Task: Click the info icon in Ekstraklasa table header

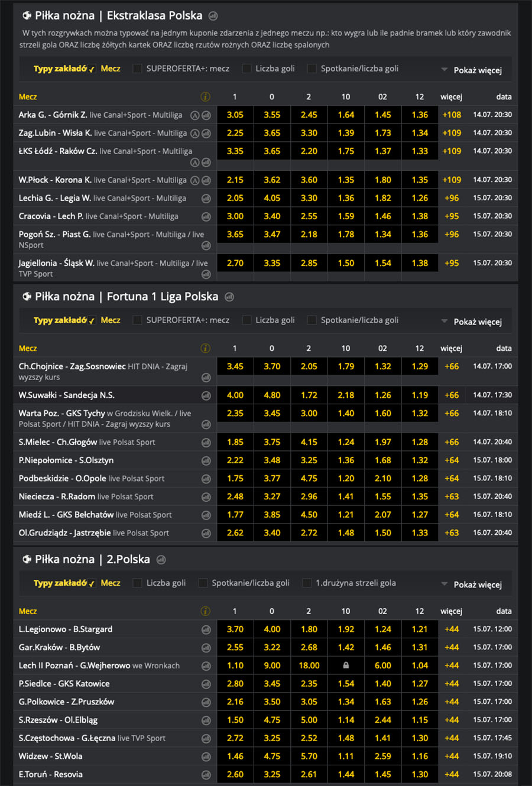Action: (206, 97)
